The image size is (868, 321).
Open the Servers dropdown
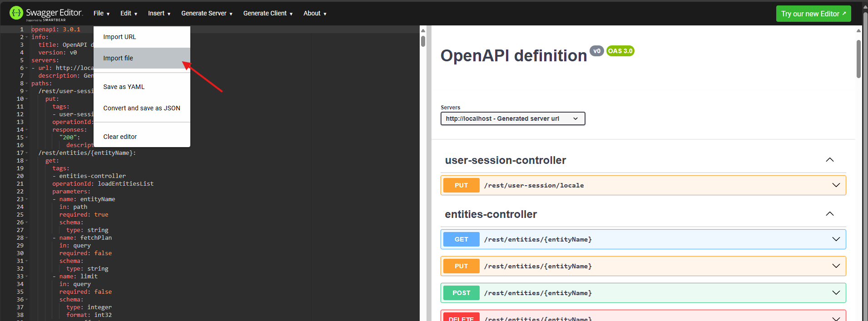(513, 119)
